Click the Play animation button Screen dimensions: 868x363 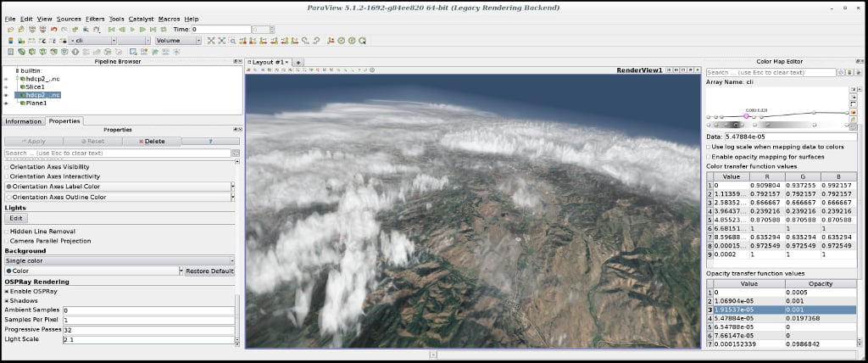tap(131, 30)
